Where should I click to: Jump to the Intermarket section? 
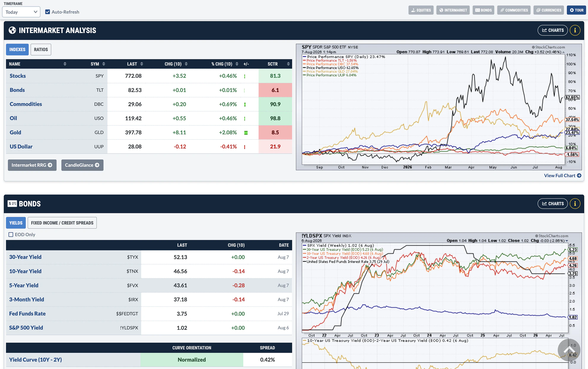click(453, 10)
